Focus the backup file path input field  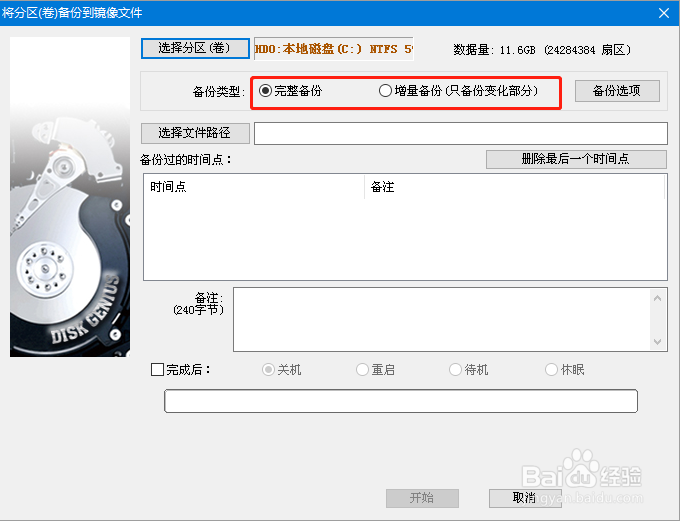[x=461, y=133]
